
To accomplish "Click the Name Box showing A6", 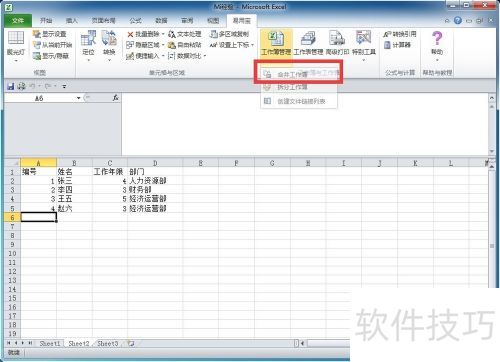I will (x=39, y=98).
